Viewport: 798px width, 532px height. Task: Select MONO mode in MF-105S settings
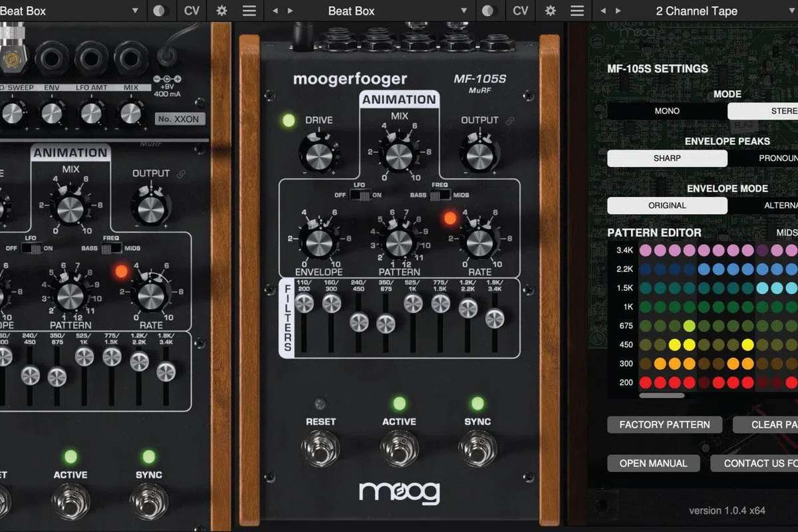pyautogui.click(x=667, y=111)
